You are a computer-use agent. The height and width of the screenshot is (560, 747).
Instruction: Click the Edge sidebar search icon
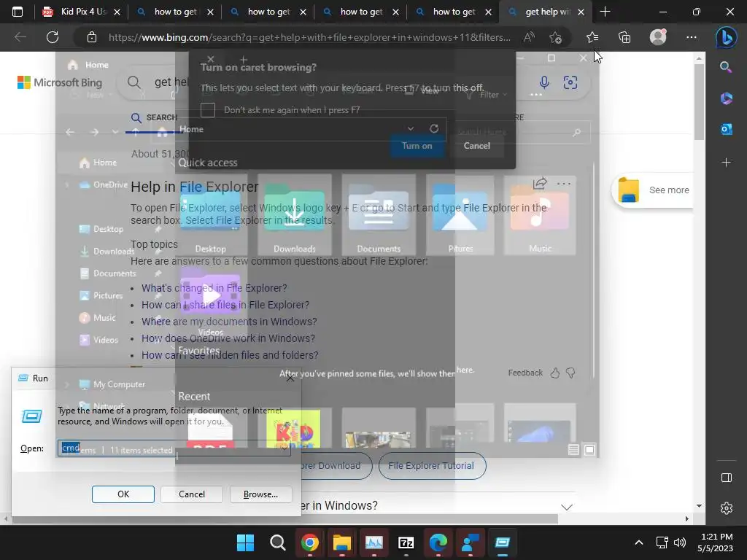click(726, 67)
